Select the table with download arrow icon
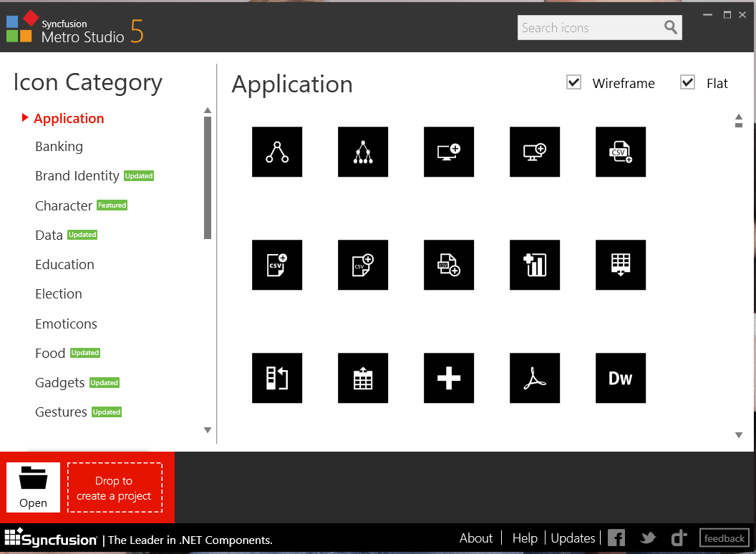756x554 pixels. (x=621, y=265)
